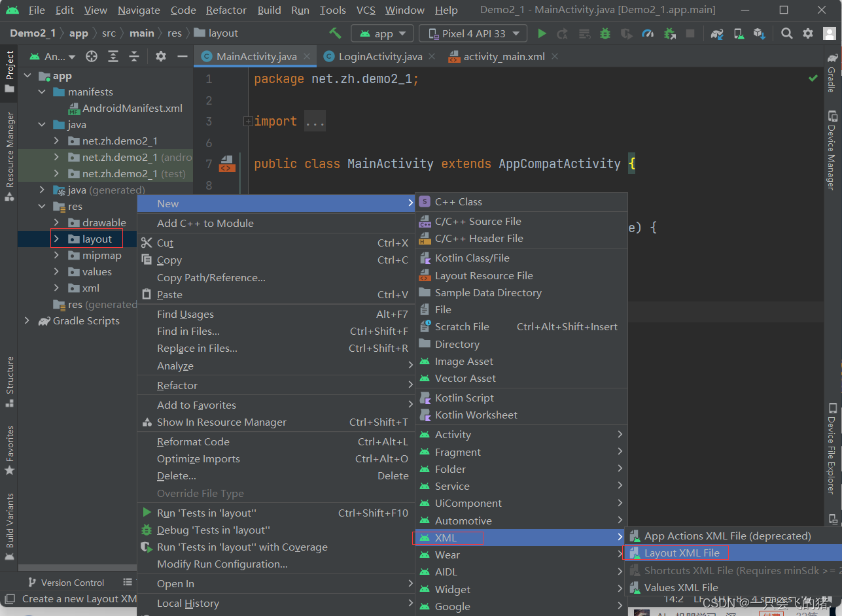Click Apply Code Changes icon
842x616 pixels.
(584, 33)
